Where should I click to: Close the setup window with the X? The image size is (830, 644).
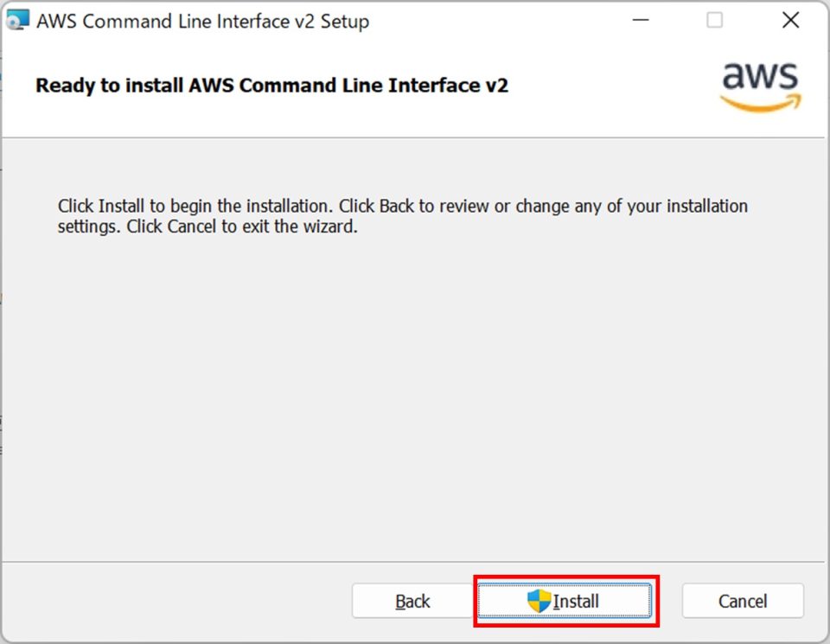coord(790,21)
